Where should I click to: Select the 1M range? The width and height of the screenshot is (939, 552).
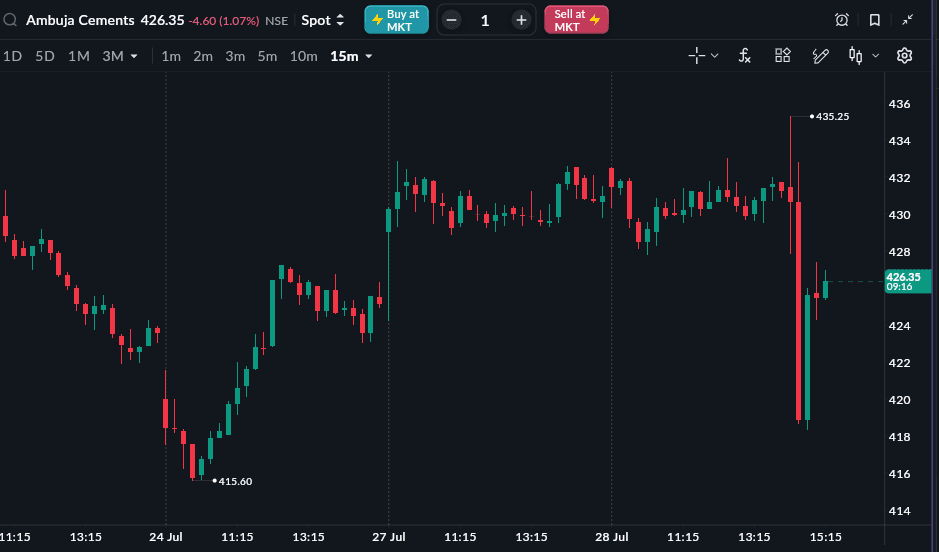(78, 56)
